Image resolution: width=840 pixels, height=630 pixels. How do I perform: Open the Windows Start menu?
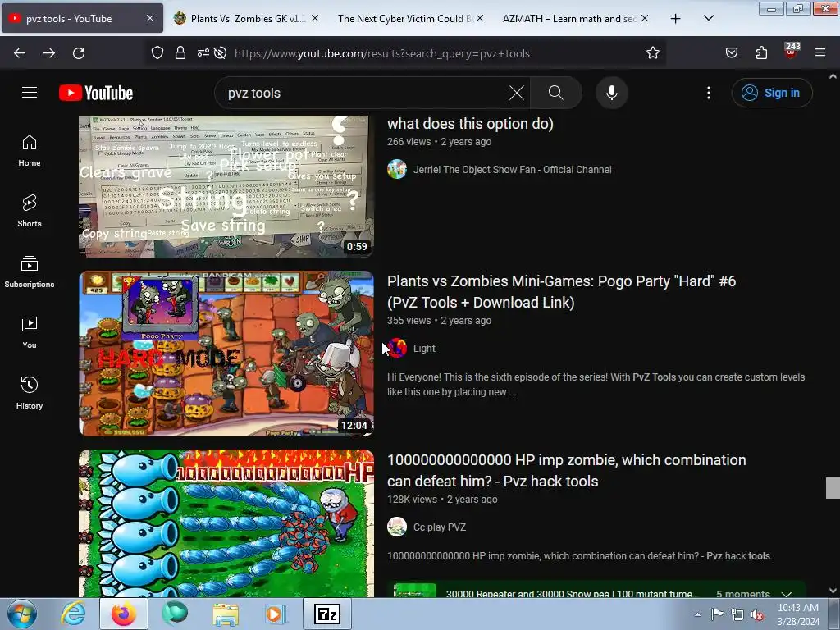[21, 614]
